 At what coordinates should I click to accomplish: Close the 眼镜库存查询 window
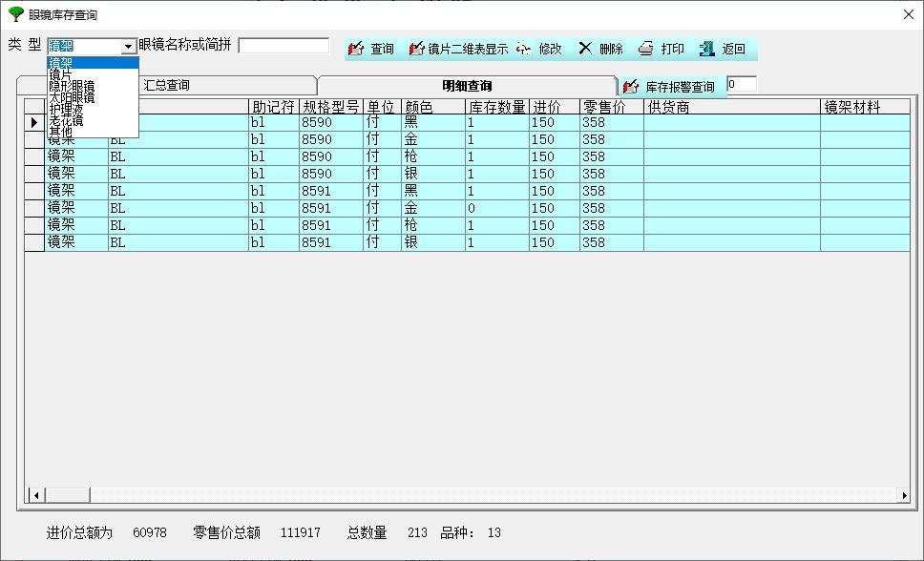[908, 14]
